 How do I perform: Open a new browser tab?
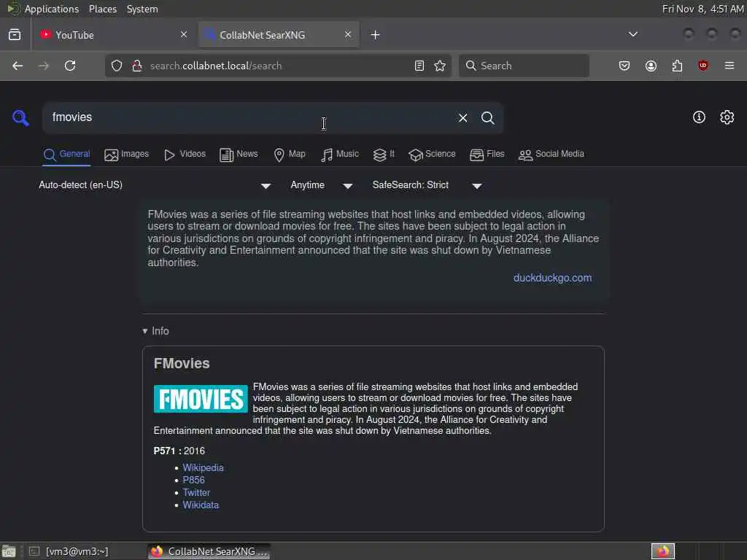click(x=376, y=35)
